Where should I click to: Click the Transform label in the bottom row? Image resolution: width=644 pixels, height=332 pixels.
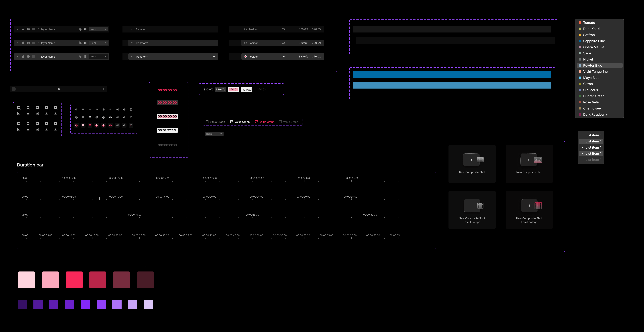[x=142, y=57]
